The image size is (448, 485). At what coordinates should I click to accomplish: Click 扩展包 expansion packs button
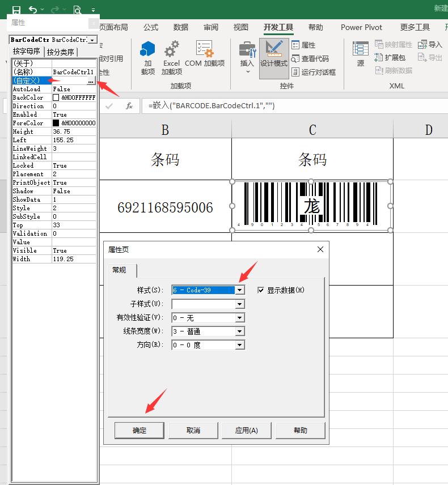pos(390,58)
